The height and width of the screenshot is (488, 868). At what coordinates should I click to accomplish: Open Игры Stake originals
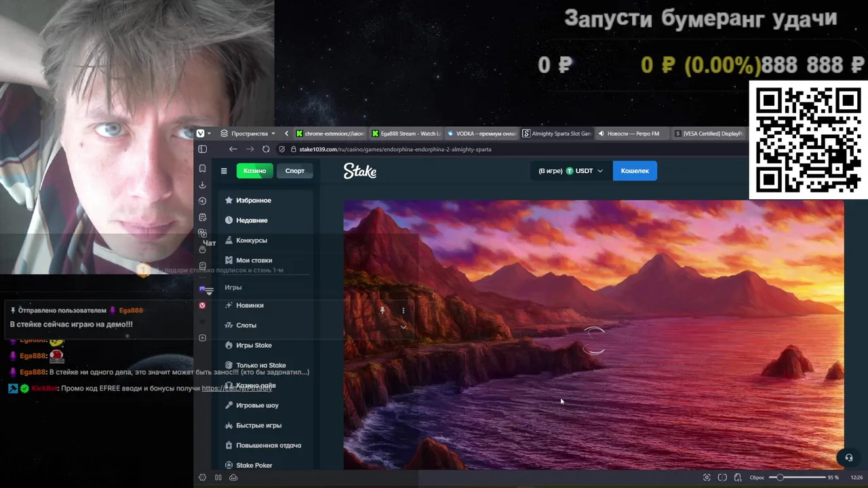point(248,346)
